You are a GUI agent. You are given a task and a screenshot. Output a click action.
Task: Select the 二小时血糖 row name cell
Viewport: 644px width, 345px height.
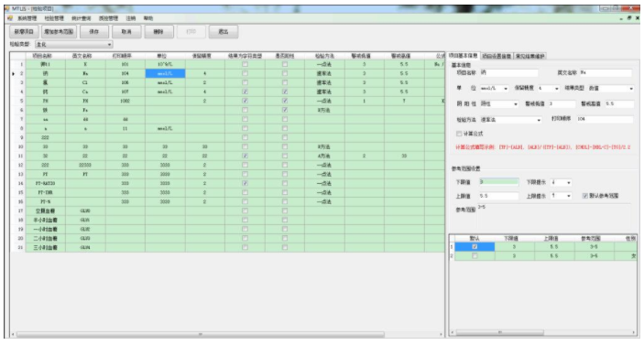[45, 238]
